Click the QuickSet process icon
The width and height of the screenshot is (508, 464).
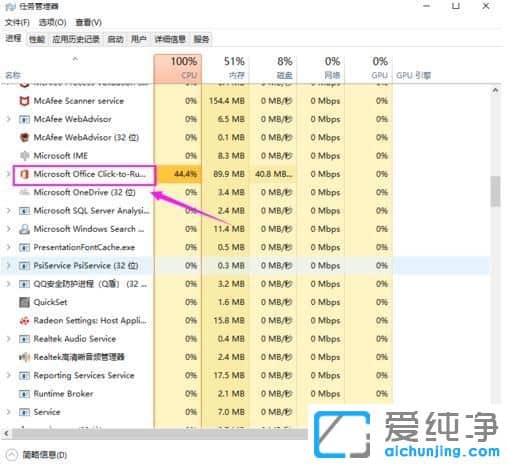click(x=24, y=302)
